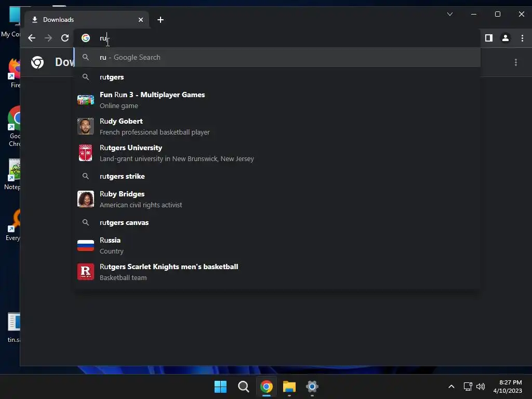Open the side panel icon in Chrome toolbar

[488, 38]
